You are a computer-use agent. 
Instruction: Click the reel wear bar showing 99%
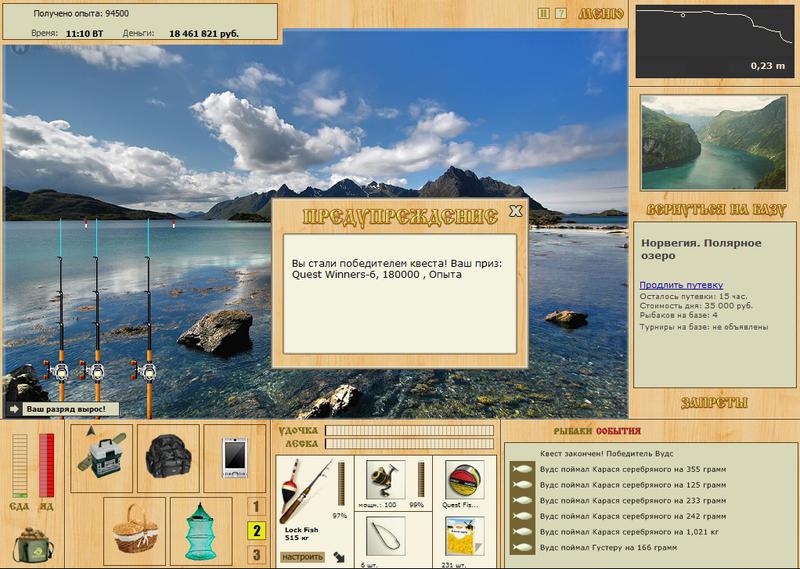(421, 479)
